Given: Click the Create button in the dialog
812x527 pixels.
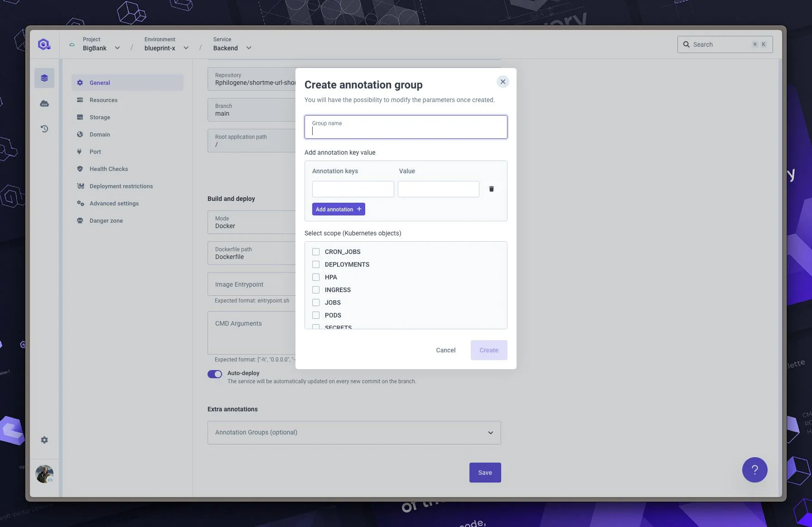Looking at the screenshot, I should tap(489, 350).
